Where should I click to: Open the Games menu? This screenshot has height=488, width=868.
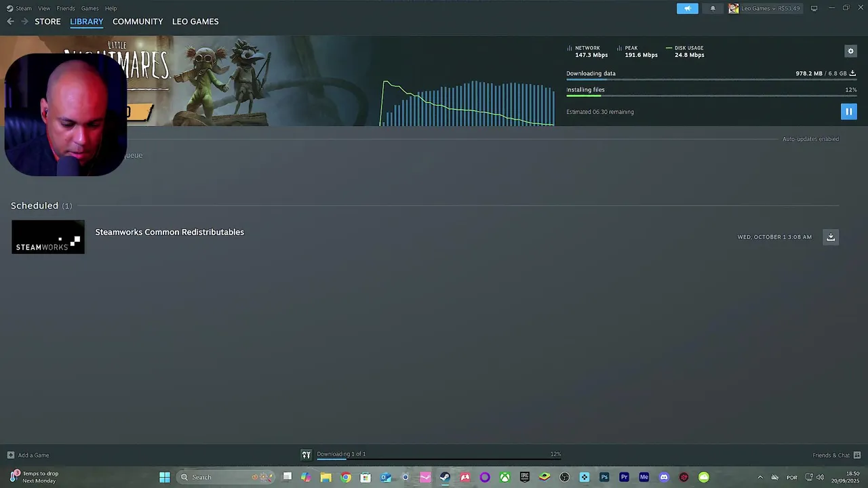pos(90,8)
